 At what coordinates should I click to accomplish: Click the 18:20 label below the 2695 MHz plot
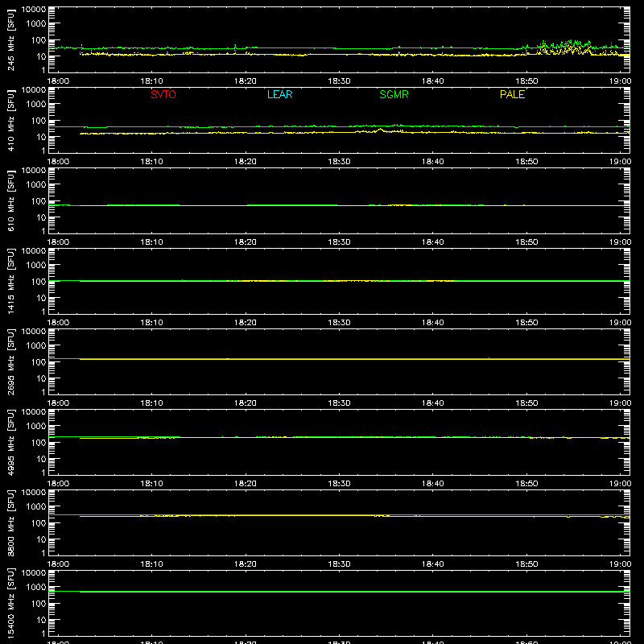point(246,403)
